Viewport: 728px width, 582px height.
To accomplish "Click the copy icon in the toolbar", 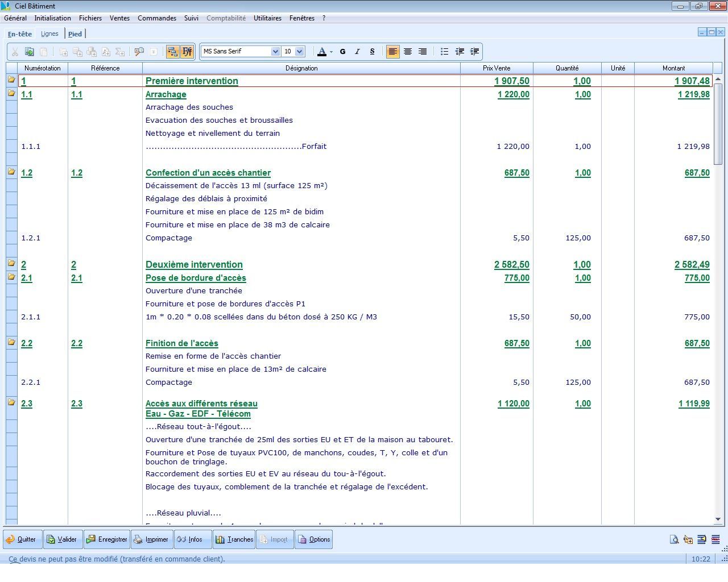I will (29, 52).
